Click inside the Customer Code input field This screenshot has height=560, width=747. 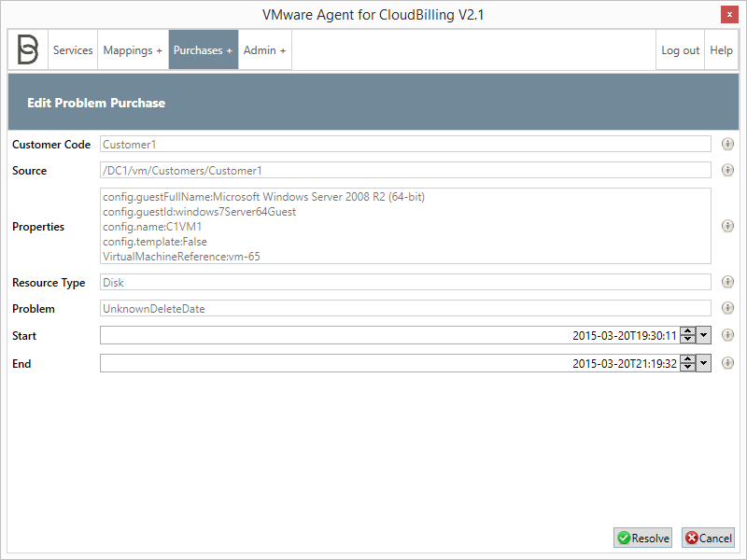click(x=373, y=144)
